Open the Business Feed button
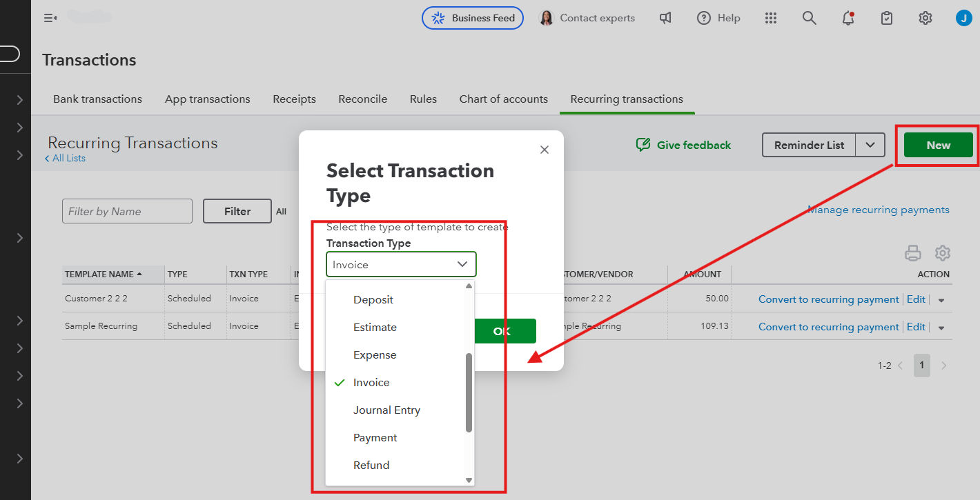This screenshot has width=980, height=500. [473, 18]
